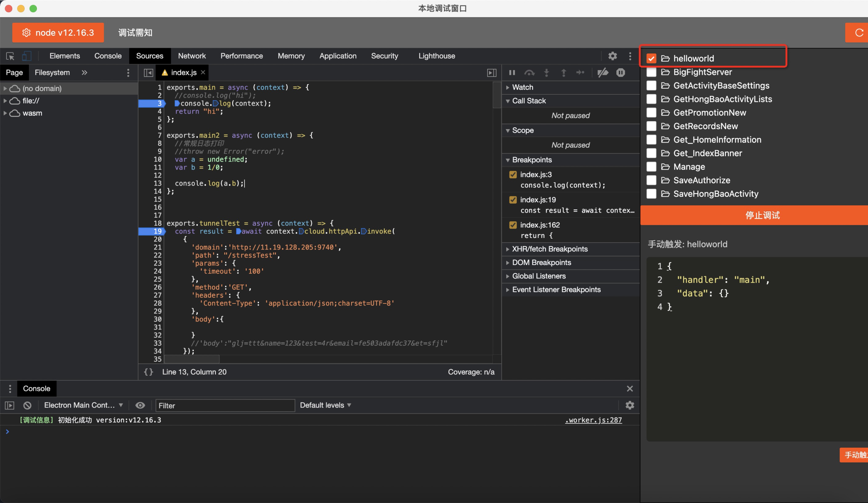868x503 pixels.
Task: Open the 调试需知 link
Action: 135,33
